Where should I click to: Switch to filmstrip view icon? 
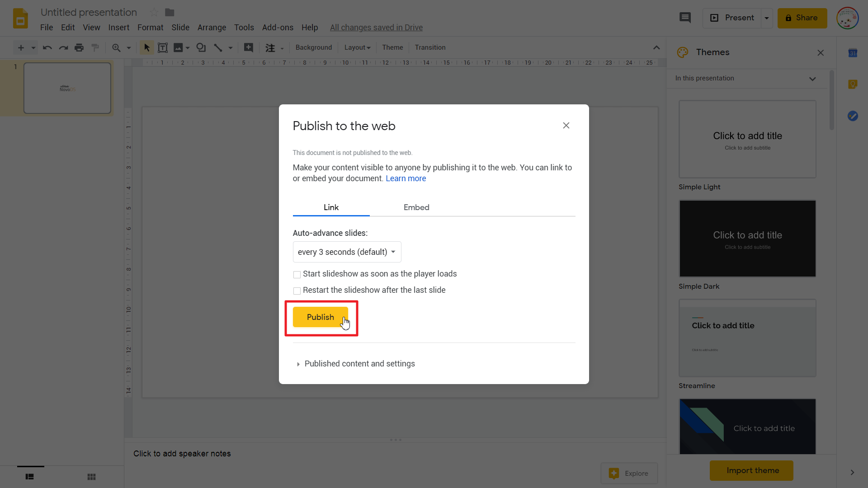[x=30, y=477]
